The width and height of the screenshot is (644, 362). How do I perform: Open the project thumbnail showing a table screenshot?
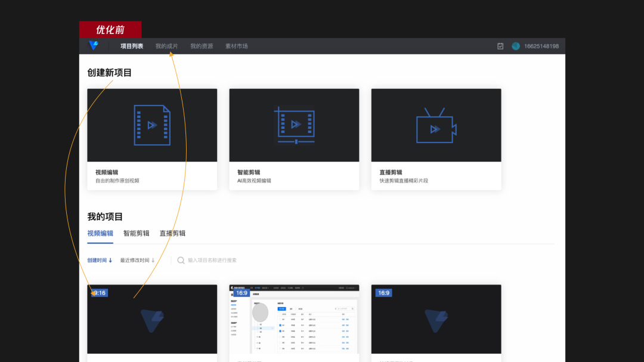click(x=294, y=319)
